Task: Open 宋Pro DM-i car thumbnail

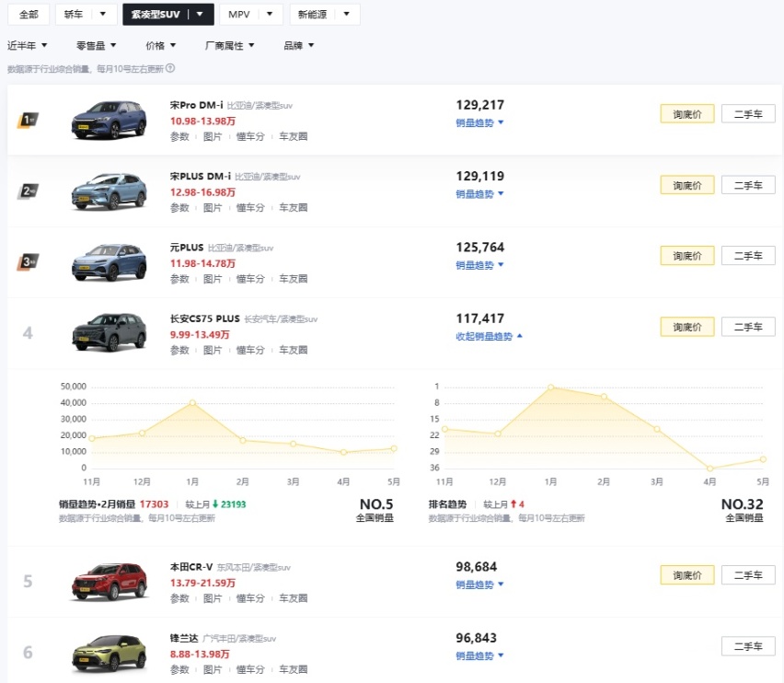Action: tap(109, 120)
